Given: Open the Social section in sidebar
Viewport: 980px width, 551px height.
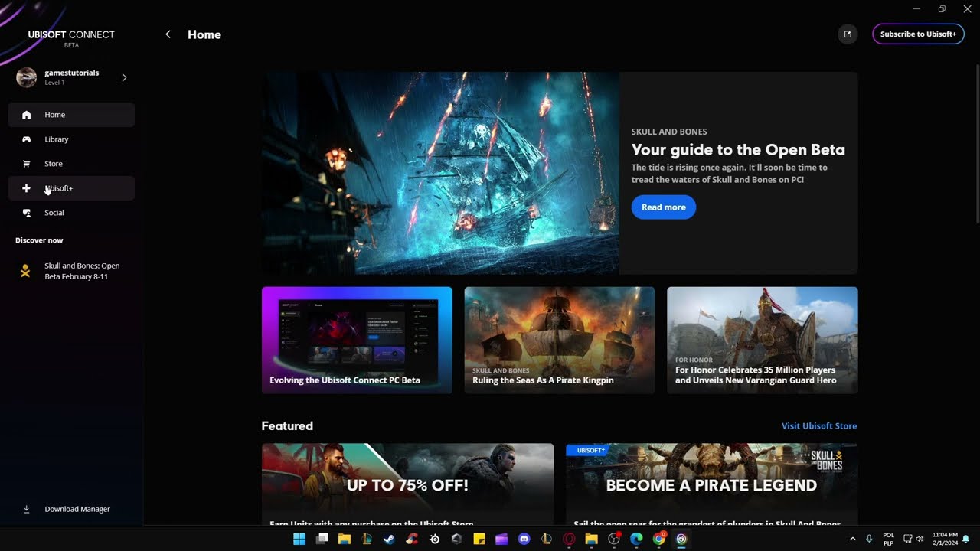Looking at the screenshot, I should tap(71, 213).
